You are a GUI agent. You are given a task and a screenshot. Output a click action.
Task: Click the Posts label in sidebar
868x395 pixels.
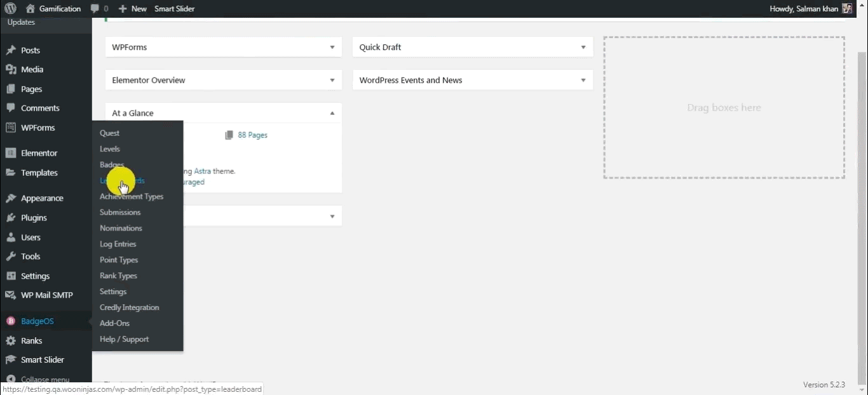pyautogui.click(x=31, y=50)
